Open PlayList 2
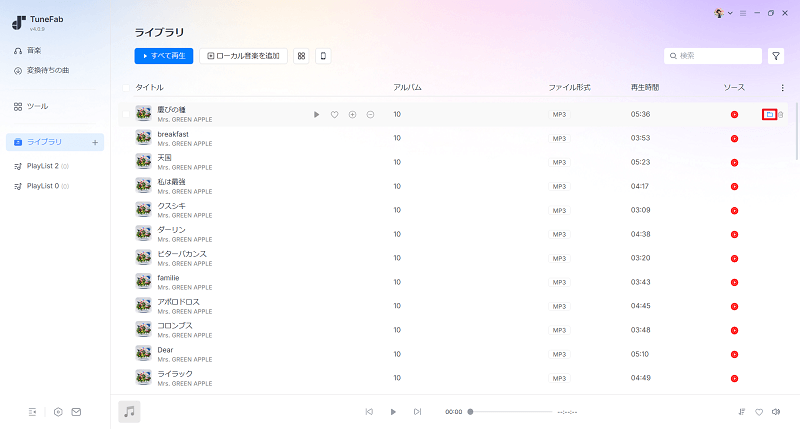 [x=41, y=166]
